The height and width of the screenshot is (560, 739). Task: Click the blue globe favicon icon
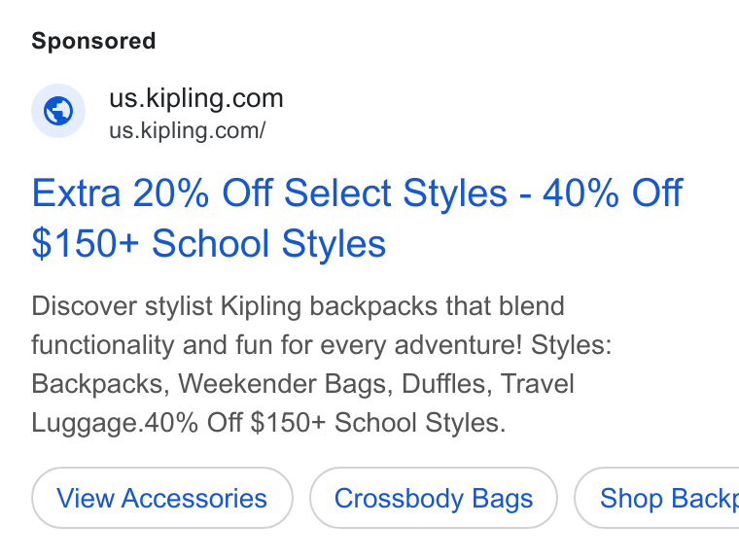click(x=58, y=111)
